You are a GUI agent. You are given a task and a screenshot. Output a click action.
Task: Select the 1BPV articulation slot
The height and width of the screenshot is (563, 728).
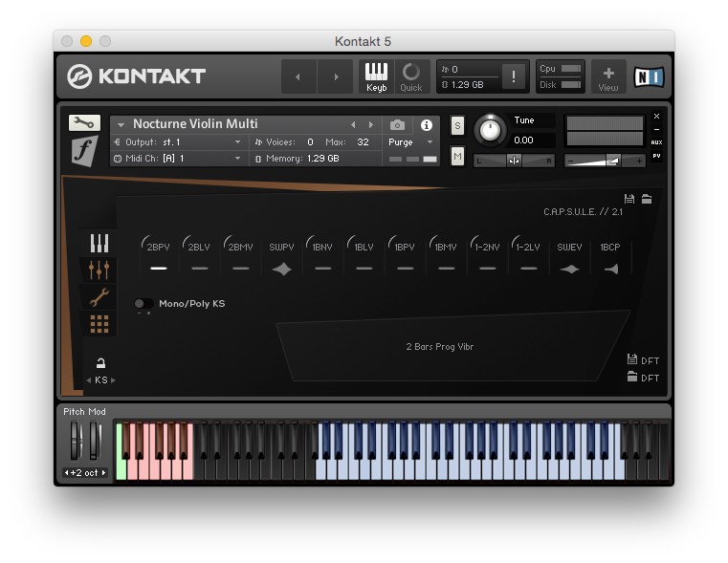(x=405, y=255)
